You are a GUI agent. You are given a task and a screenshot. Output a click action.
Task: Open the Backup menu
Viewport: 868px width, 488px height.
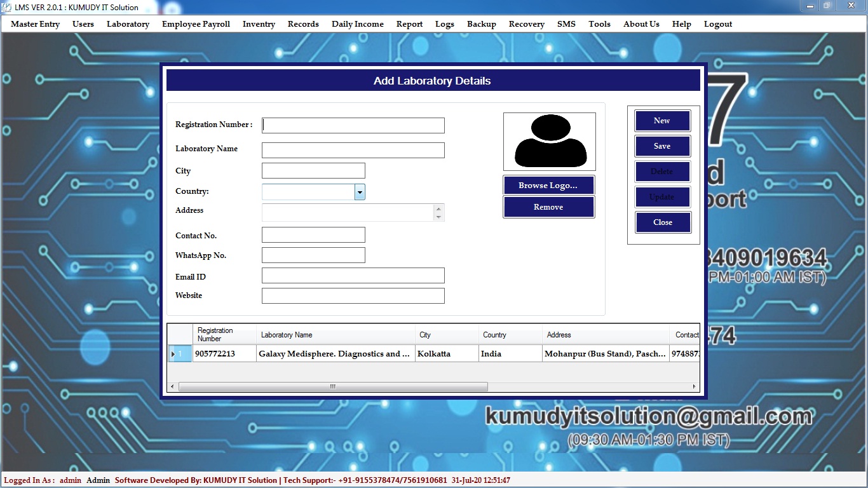[481, 24]
